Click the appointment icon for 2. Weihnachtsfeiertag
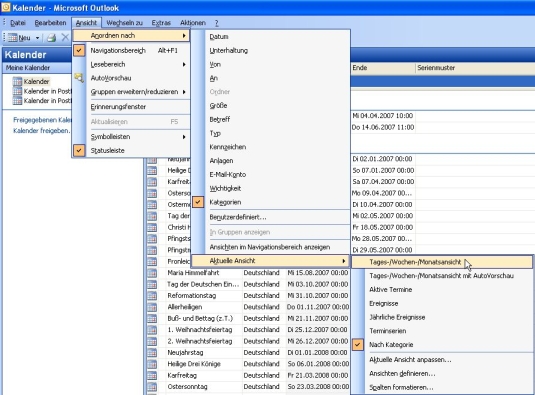This screenshot has height=395, width=535. click(x=152, y=341)
